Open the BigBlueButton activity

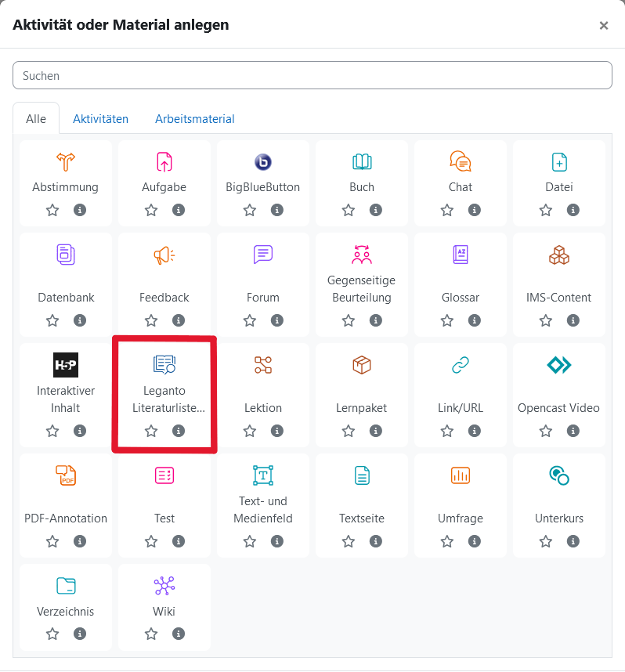[x=262, y=162]
